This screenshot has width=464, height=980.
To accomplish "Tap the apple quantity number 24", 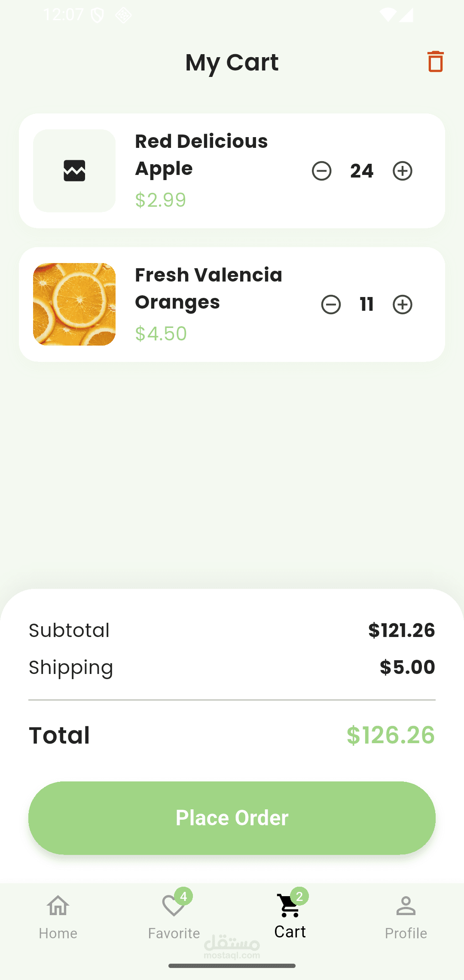I will [362, 171].
